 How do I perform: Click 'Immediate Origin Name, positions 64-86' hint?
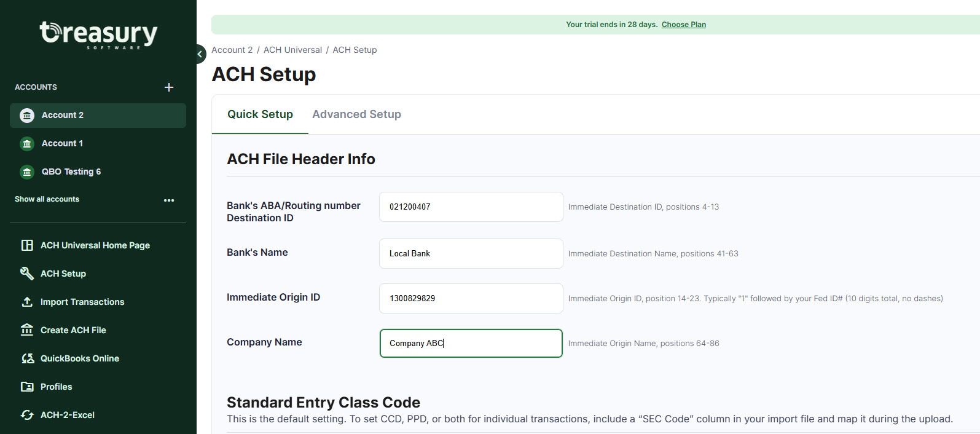click(643, 344)
